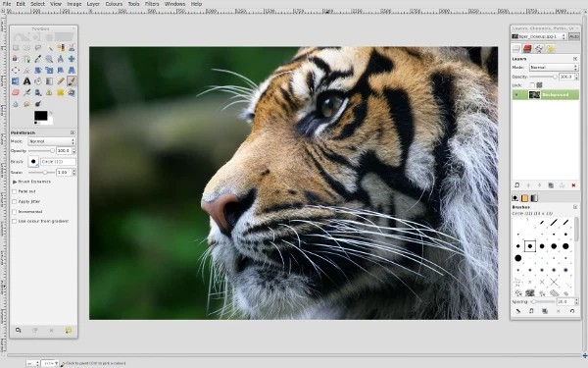Refresh brushes list icon
This screenshot has height=368, width=588.
(x=572, y=311)
